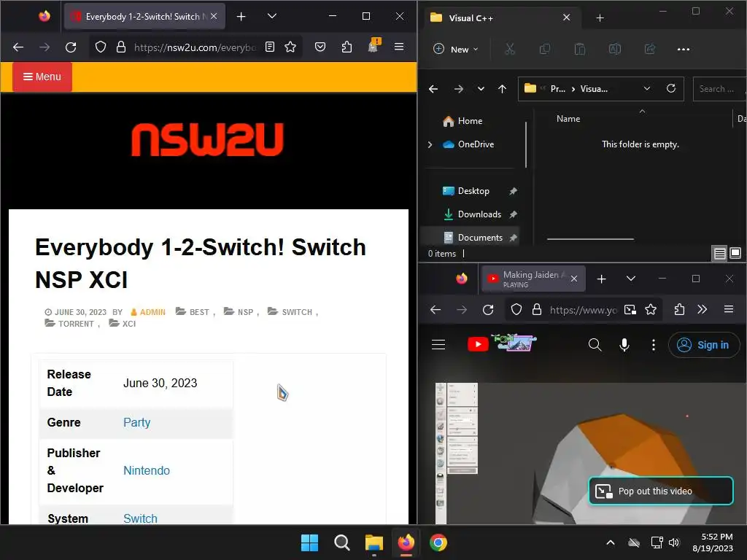Follow the Switch system link

coord(140,518)
